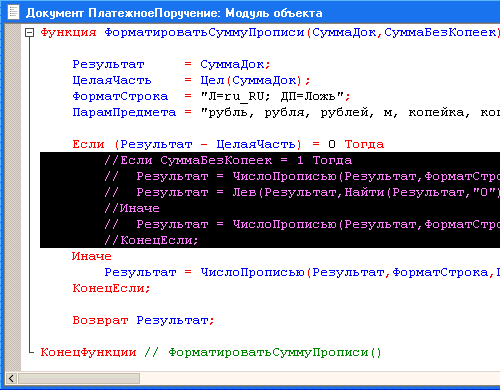Click the keyword 'Функция' on the first line
Viewport: 500px width, 390px height.
(x=68, y=32)
